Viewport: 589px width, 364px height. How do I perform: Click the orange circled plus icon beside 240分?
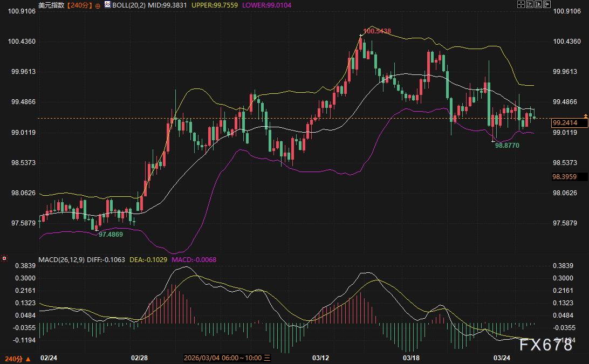click(98, 5)
